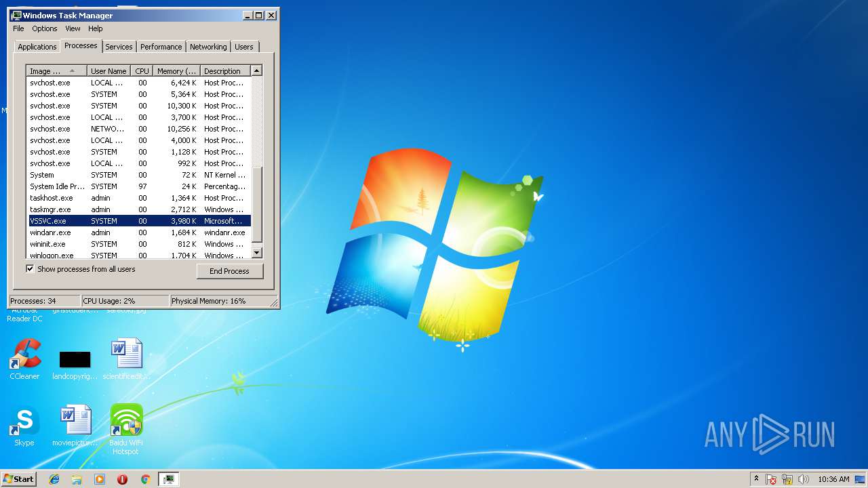
Task: Select the winlogon.exe process row
Action: [139, 255]
